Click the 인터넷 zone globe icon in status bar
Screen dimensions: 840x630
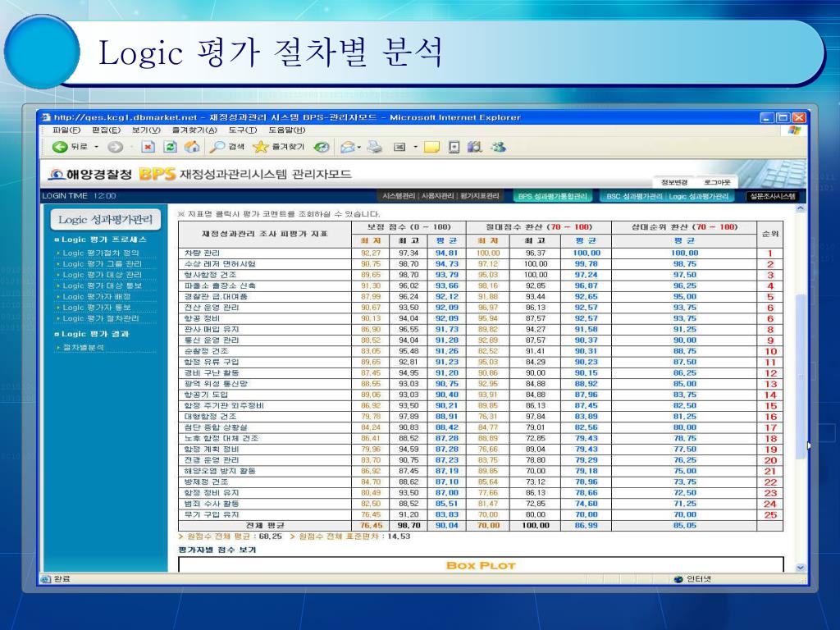pyautogui.click(x=678, y=579)
